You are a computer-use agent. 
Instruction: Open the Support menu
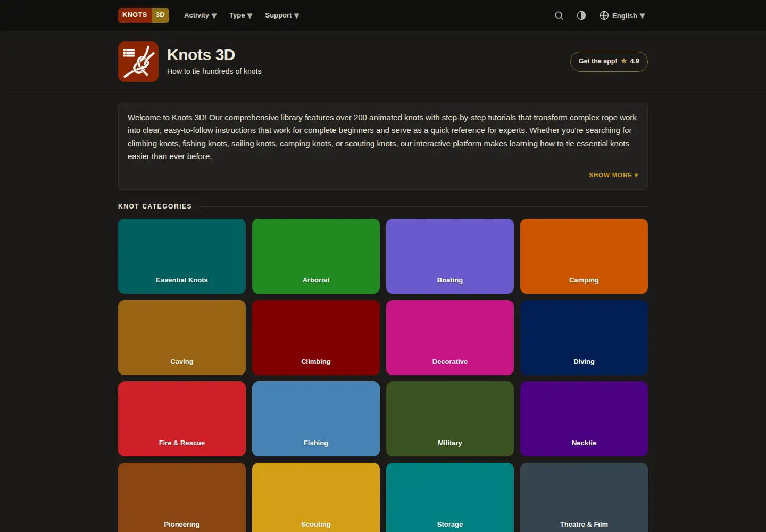[282, 15]
